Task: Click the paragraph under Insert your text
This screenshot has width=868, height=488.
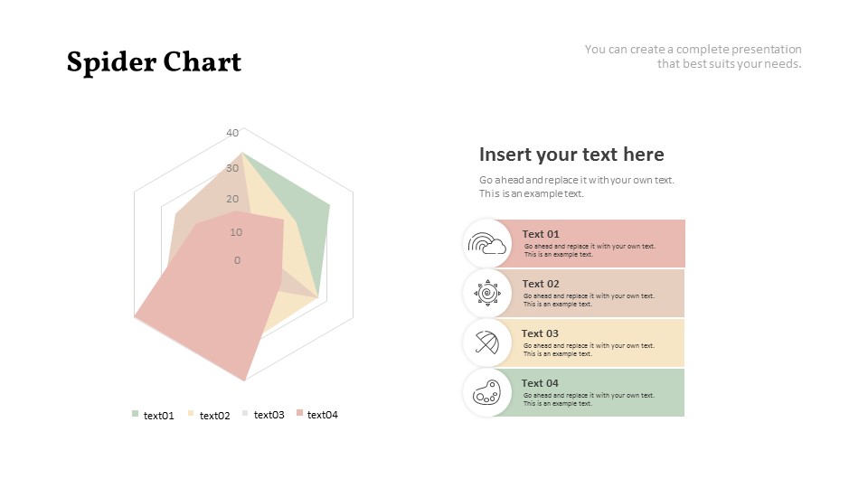Action: (x=576, y=187)
